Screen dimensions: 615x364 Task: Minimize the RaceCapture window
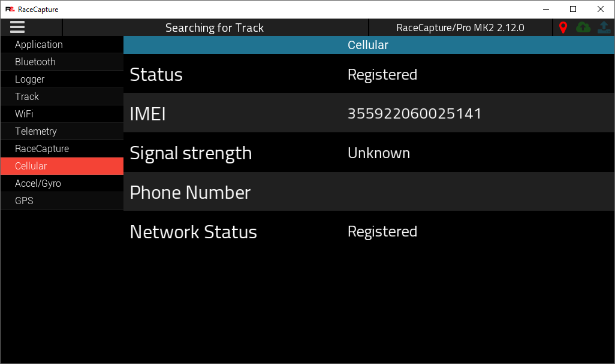pyautogui.click(x=545, y=9)
